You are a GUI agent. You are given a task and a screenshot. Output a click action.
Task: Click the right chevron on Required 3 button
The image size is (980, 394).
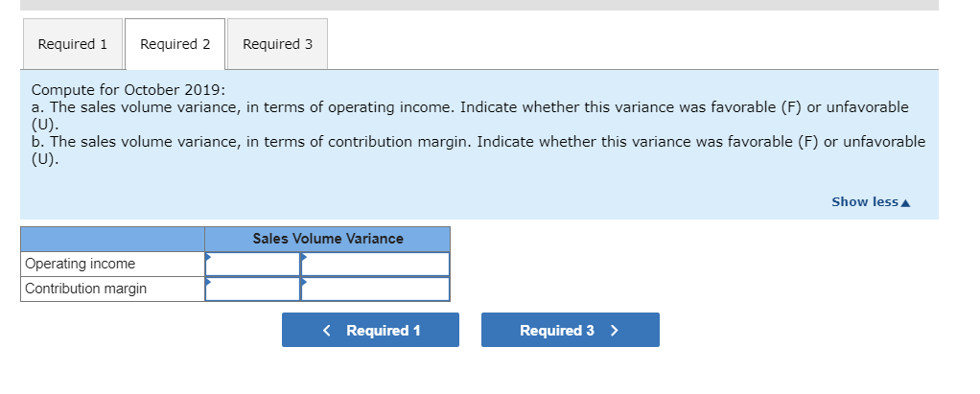click(x=615, y=331)
